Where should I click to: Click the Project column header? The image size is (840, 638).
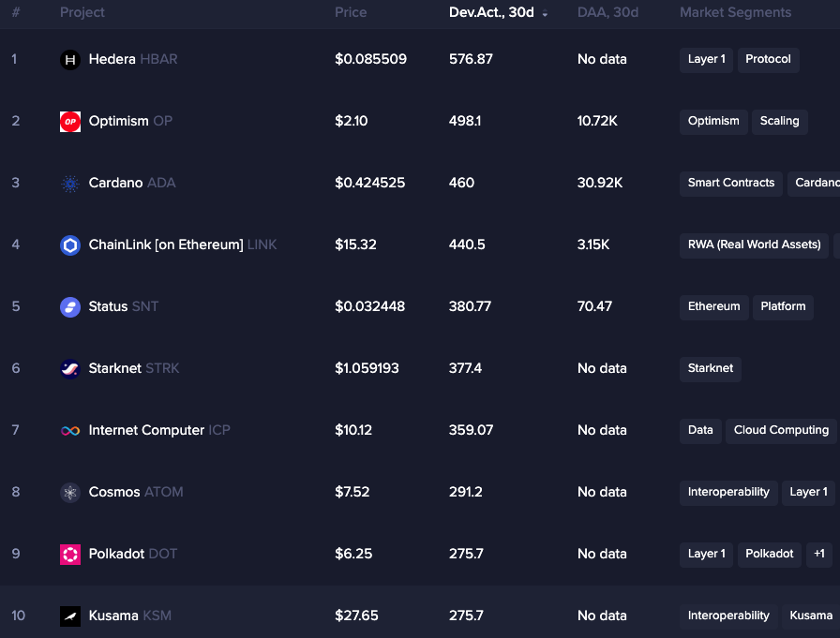point(82,12)
